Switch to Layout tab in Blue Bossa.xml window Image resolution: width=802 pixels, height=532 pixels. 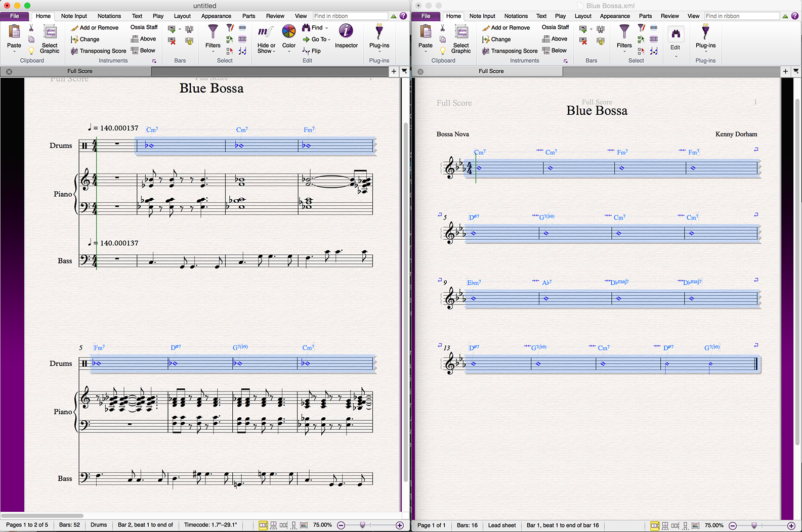[583, 16]
